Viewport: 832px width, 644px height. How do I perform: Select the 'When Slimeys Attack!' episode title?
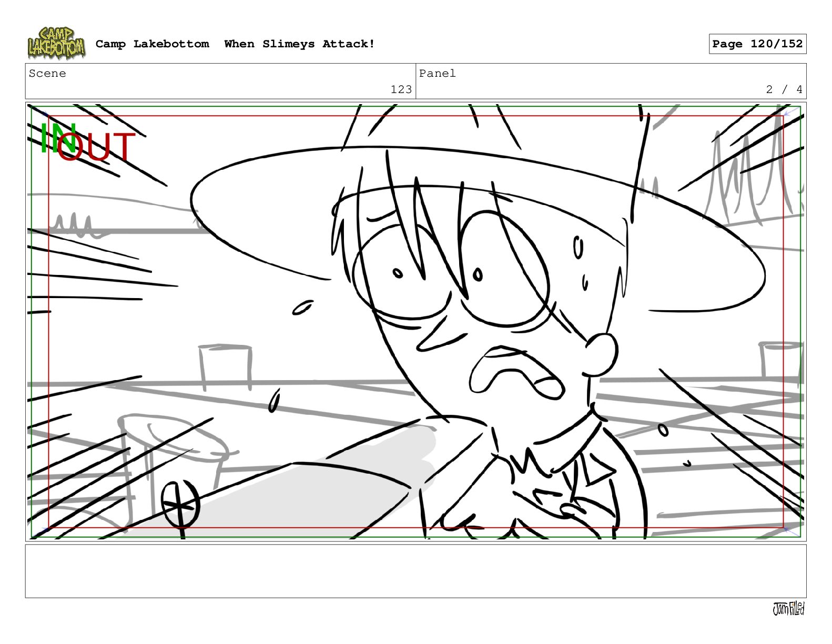300,44
